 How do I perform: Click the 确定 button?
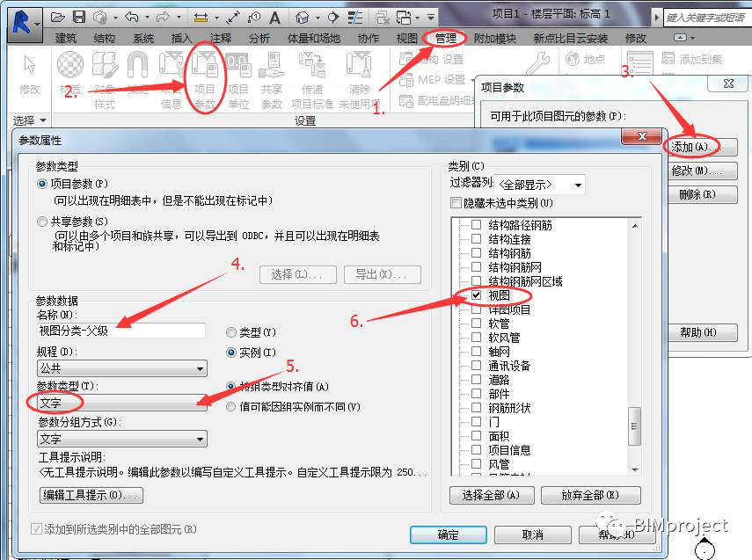pos(449,535)
